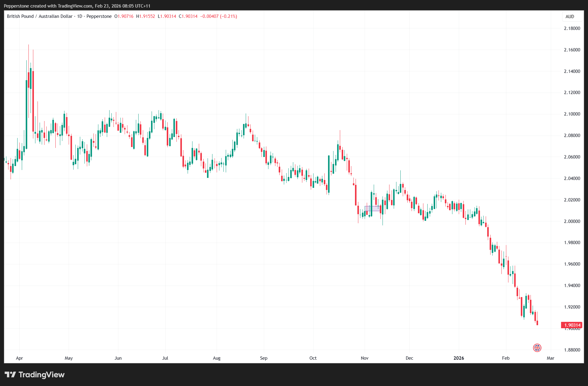Screen dimensions: 588x386
Task: Click the 1.88000 price scale label
Action: tap(572, 350)
